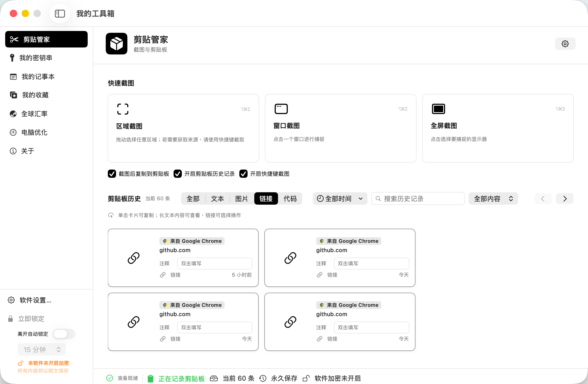Image resolution: width=588 pixels, height=384 pixels.
Task: Click 永久保存 status text
Action: pos(284,378)
